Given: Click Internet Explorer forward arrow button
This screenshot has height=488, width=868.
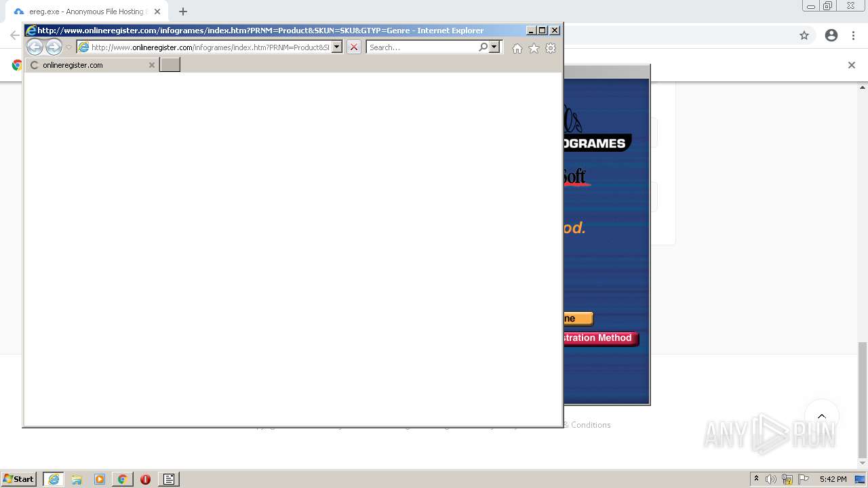Looking at the screenshot, I should coord(54,47).
